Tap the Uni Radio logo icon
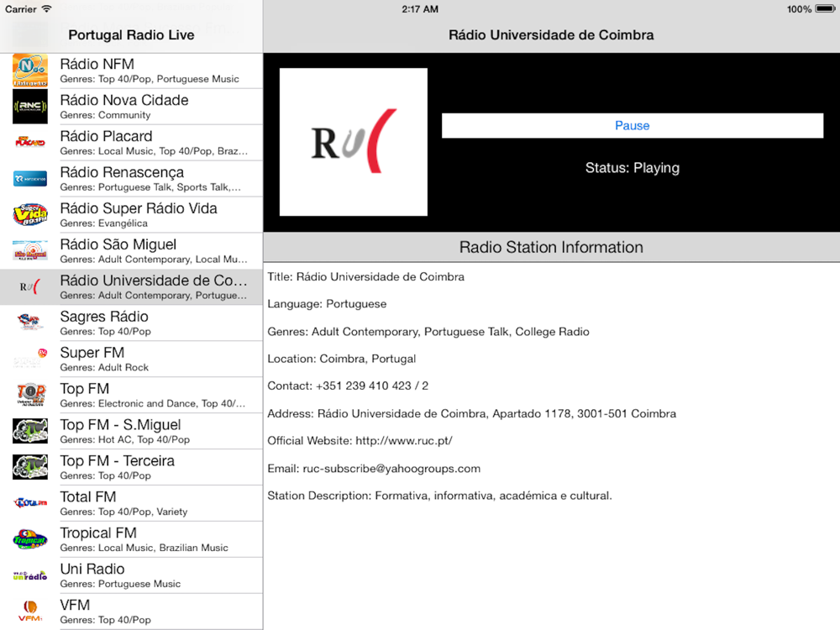Image resolution: width=840 pixels, height=630 pixels. click(x=30, y=575)
